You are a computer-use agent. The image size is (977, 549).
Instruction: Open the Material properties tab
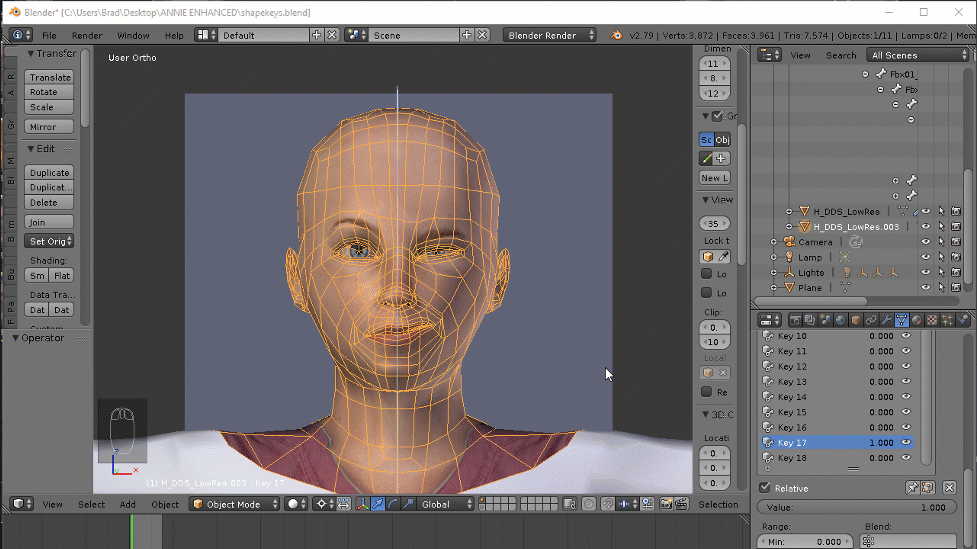pos(916,320)
